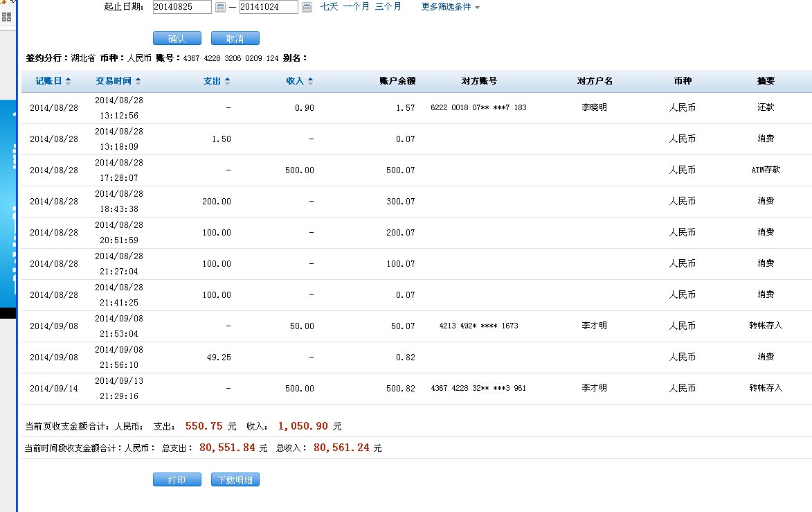Sort transactions by 收入 column
Viewport: 812px width, 512px height.
click(x=299, y=81)
